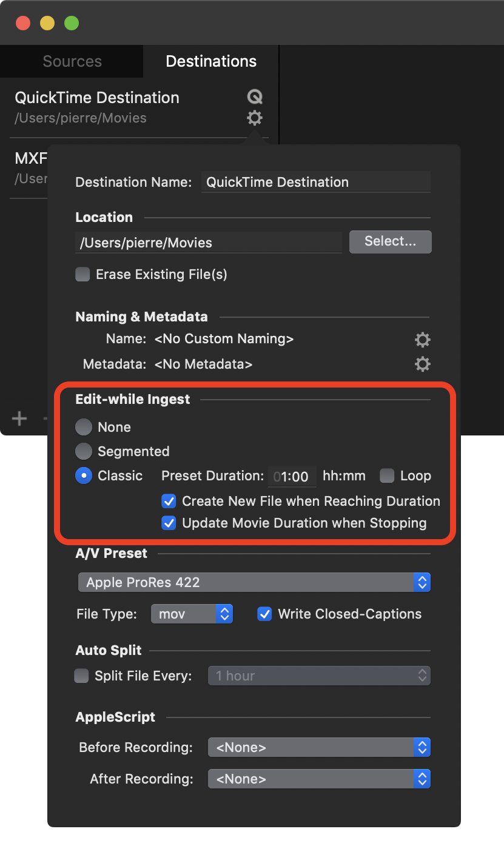504x843 pixels.
Task: Click the QuickTime Q logo icon
Action: 255,97
